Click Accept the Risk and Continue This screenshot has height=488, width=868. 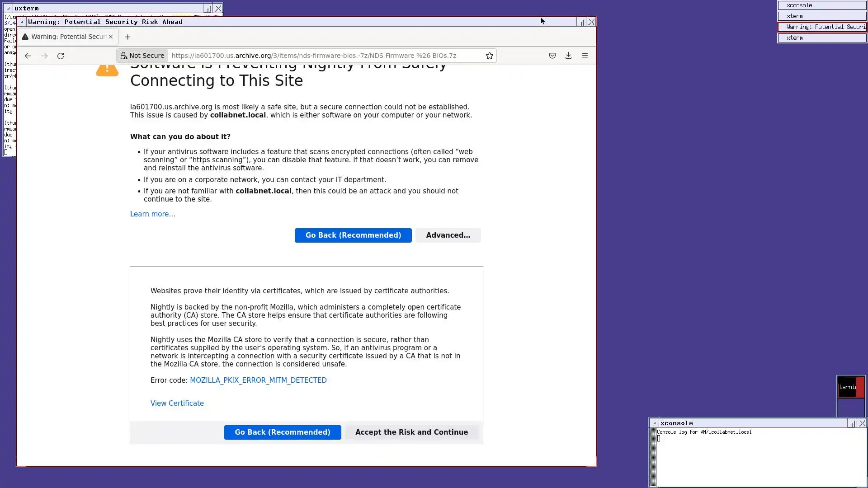pos(411,432)
